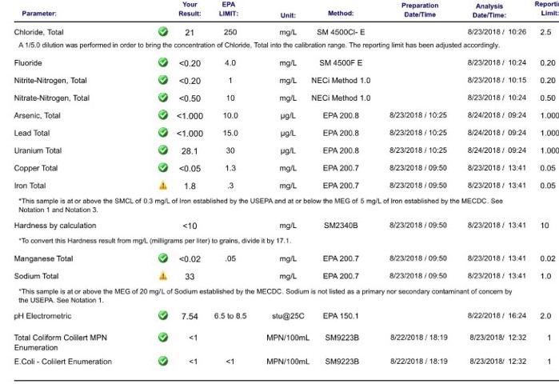Viewport: 559px width, 392px height.
Task: Select the Chloride, Total parameter name
Action: 39,32
